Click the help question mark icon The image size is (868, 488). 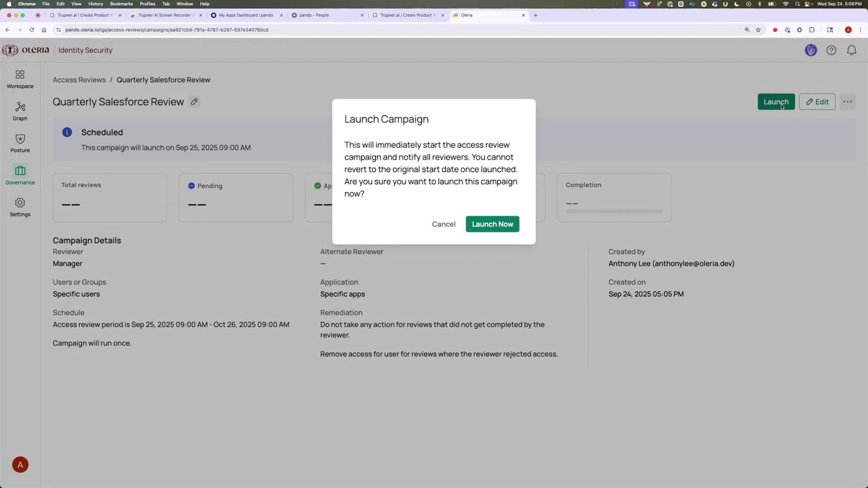coord(831,50)
